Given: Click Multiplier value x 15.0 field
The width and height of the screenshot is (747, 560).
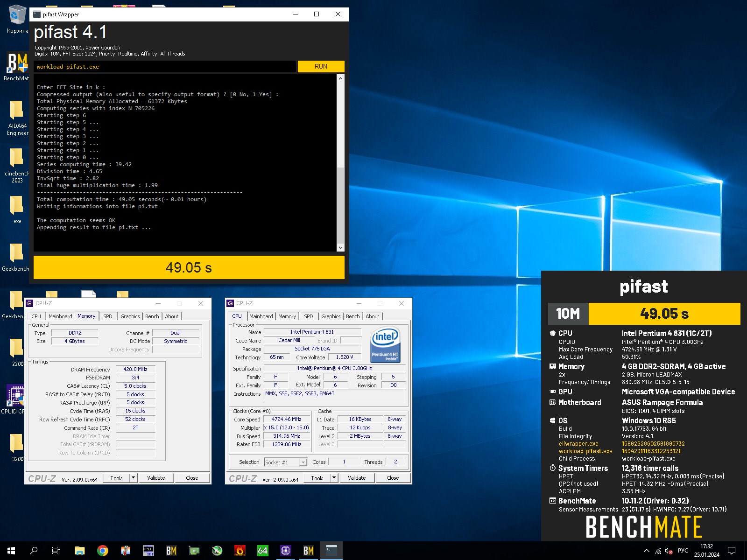Looking at the screenshot, I should 287,427.
